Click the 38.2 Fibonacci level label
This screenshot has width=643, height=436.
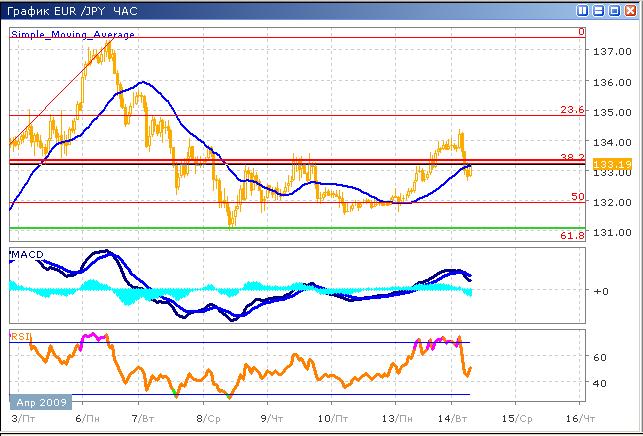(x=571, y=157)
